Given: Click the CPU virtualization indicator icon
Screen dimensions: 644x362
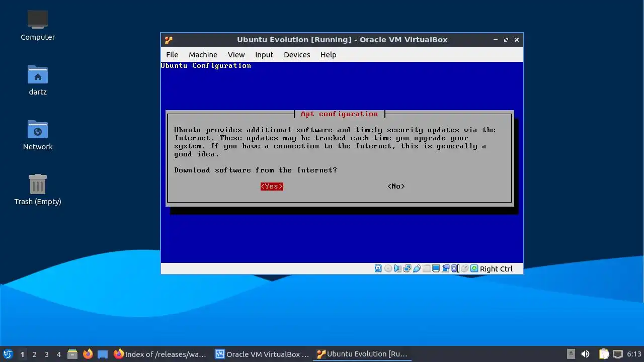Looking at the screenshot, I should click(x=455, y=268).
